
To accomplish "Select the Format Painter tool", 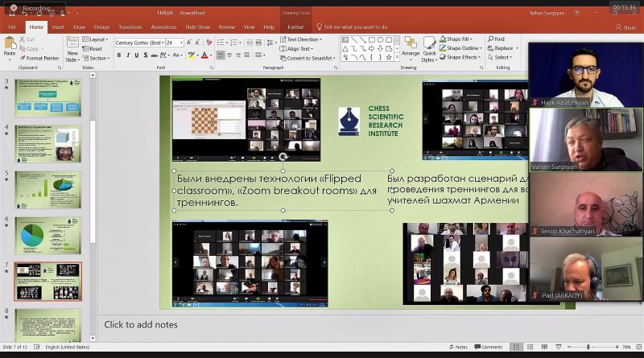I will coord(39,58).
